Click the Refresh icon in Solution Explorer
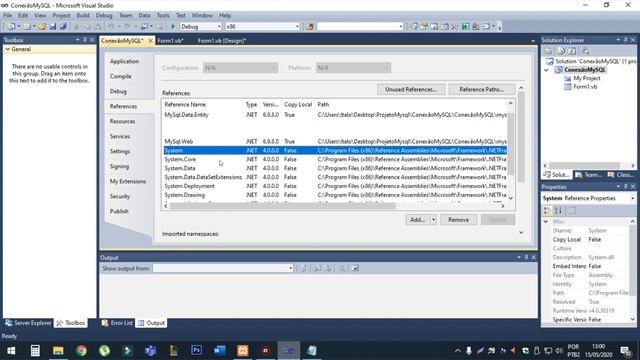Viewport: 640px width, 360px height. point(572,51)
